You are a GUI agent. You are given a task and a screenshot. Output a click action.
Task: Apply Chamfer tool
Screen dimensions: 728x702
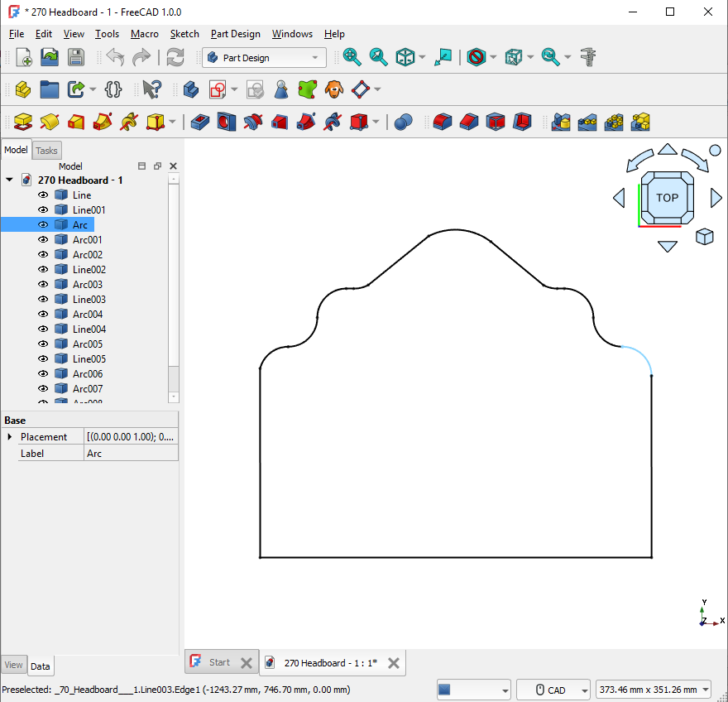(469, 123)
